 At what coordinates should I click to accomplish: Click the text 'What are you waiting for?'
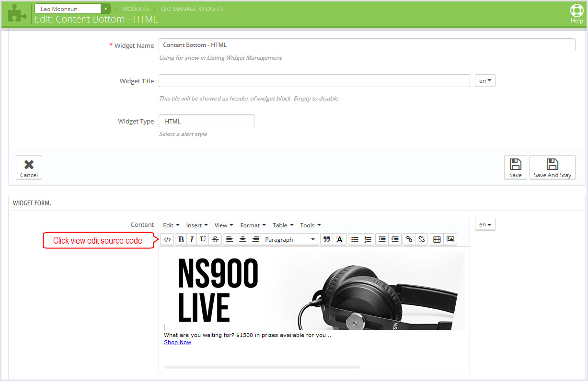[199, 335]
